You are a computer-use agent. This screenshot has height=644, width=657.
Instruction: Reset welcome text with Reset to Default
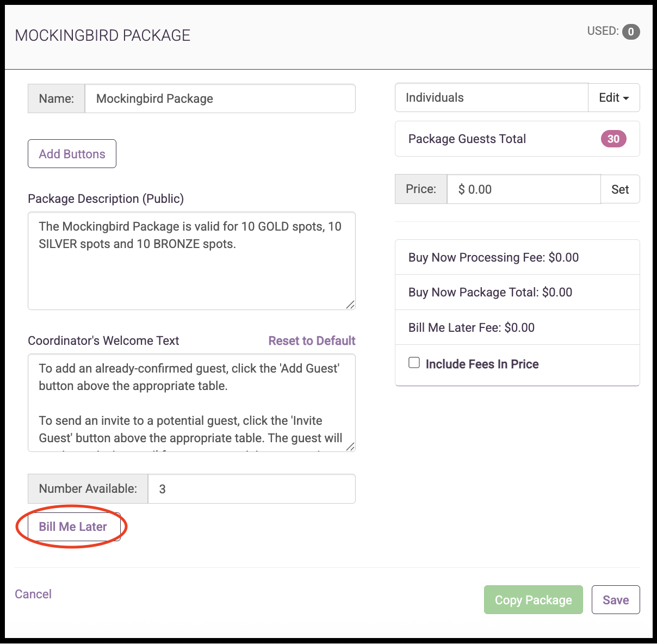tap(312, 340)
